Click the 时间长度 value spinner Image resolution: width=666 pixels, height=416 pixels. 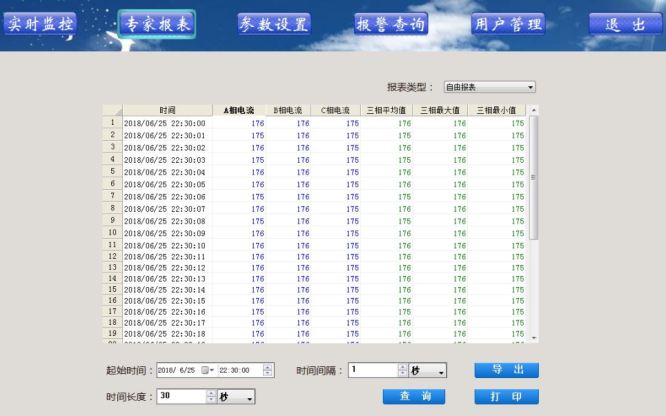(210, 397)
